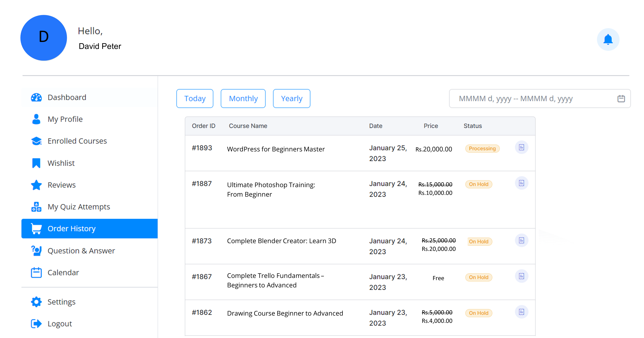The height and width of the screenshot is (338, 644).
Task: View receipt icon for order #1873
Action: 521,240
